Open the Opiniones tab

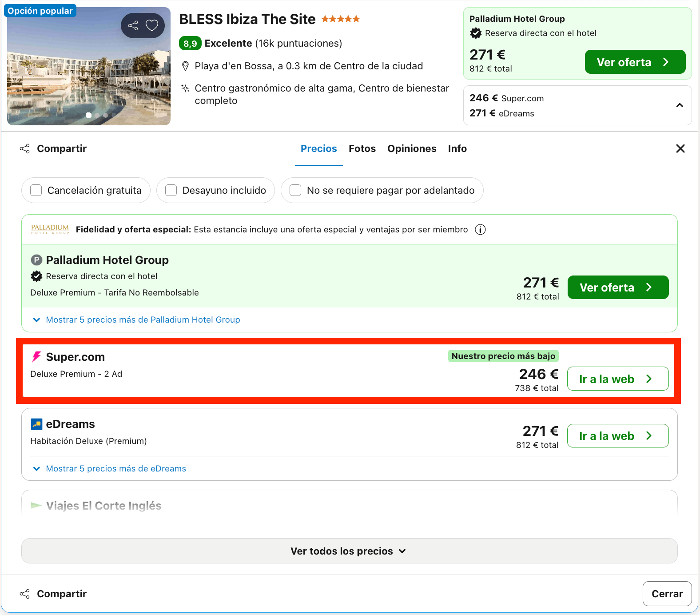tap(412, 148)
